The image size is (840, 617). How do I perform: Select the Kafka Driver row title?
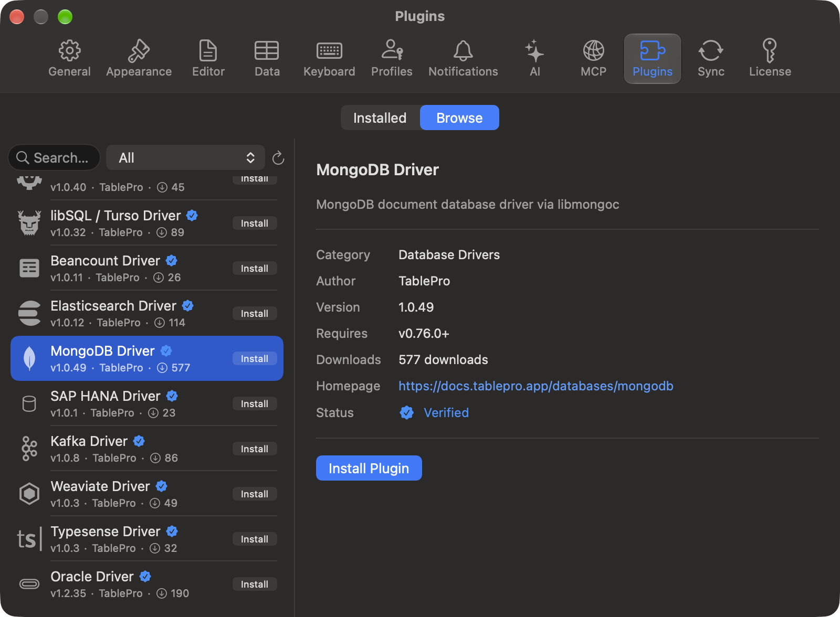tap(89, 441)
